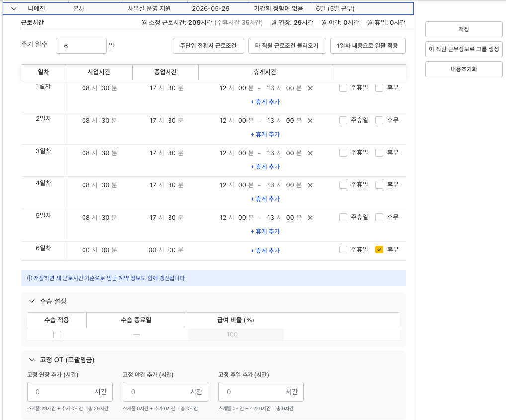Add a break via 휴게 추가 on 3일차

pos(265,167)
